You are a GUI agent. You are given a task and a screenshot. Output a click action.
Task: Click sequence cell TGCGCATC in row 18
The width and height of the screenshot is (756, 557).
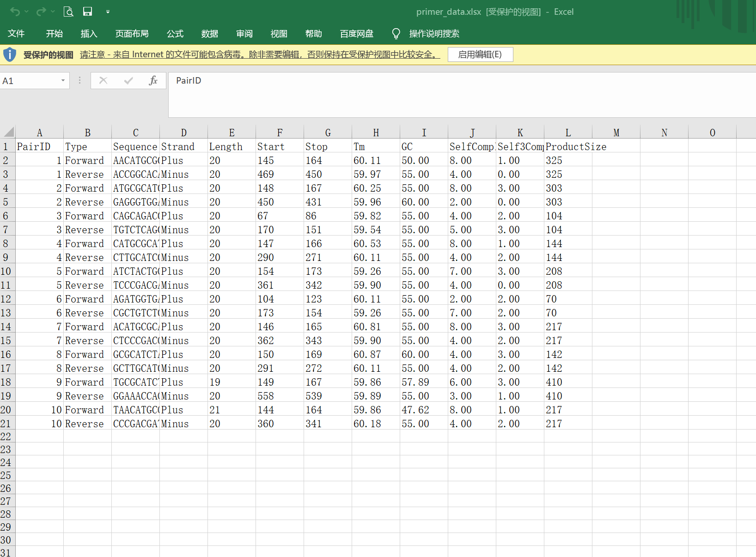coord(136,382)
